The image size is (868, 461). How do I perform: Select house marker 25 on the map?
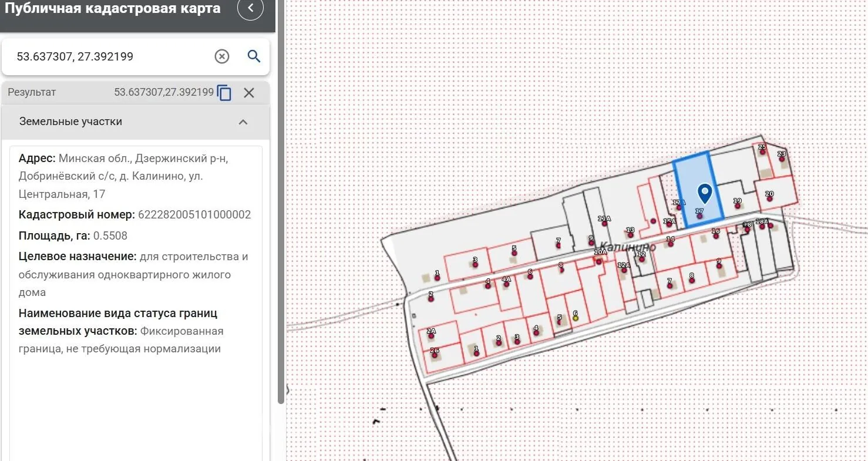pyautogui.click(x=762, y=152)
